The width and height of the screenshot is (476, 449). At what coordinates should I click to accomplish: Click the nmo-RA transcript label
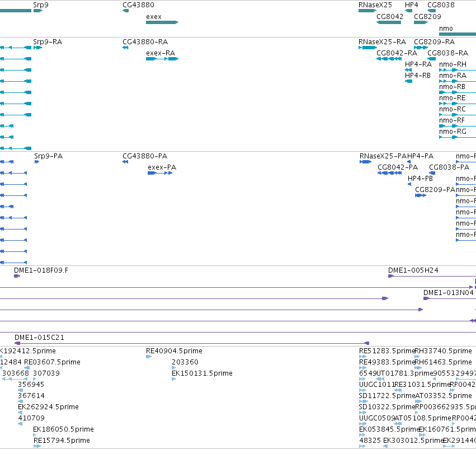click(x=453, y=76)
